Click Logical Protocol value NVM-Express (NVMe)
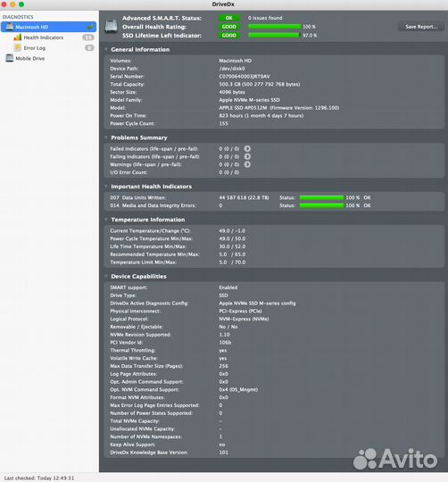The image size is (448, 482). coord(244,319)
